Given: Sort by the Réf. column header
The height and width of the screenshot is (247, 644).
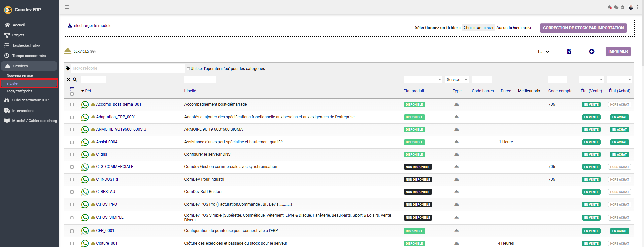Looking at the screenshot, I should click(x=88, y=91).
